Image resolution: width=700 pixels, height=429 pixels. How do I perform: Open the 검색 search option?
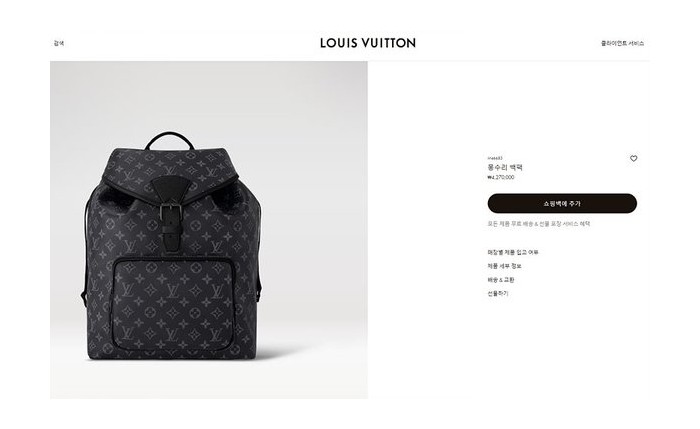[x=59, y=43]
